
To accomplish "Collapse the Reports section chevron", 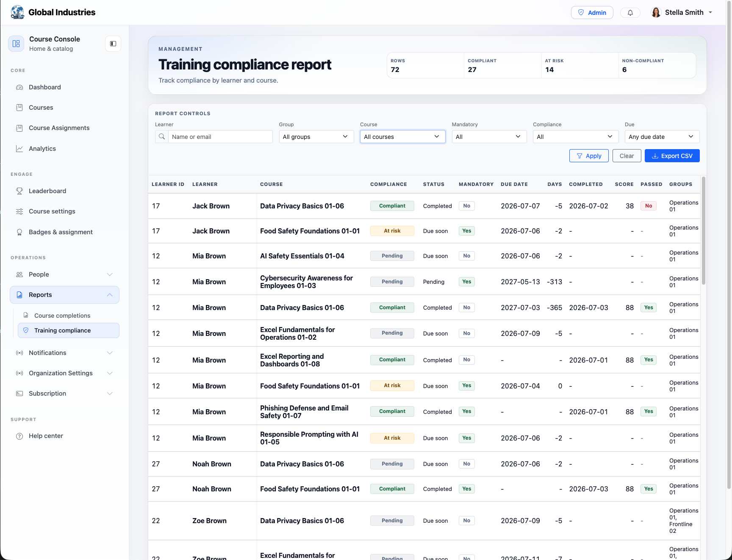I will click(110, 295).
